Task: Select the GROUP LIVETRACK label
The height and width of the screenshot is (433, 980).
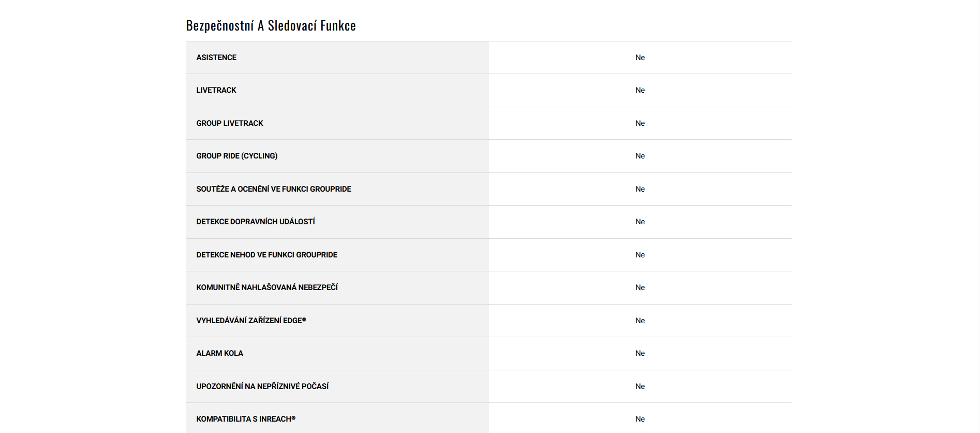Action: pos(230,123)
